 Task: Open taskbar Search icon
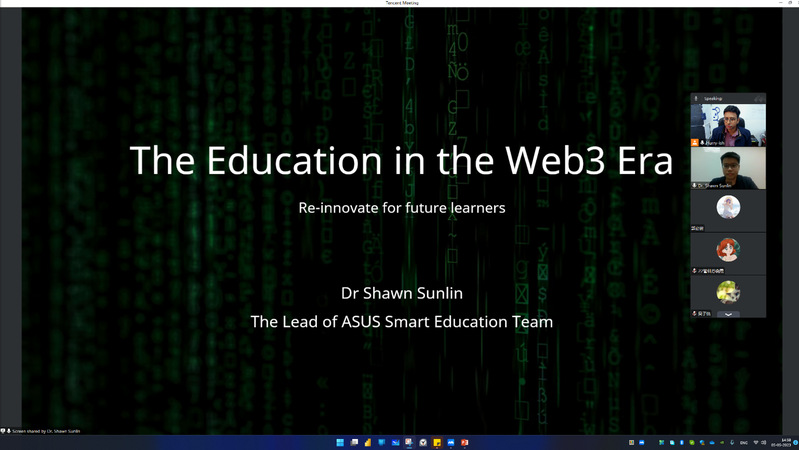coord(354,442)
